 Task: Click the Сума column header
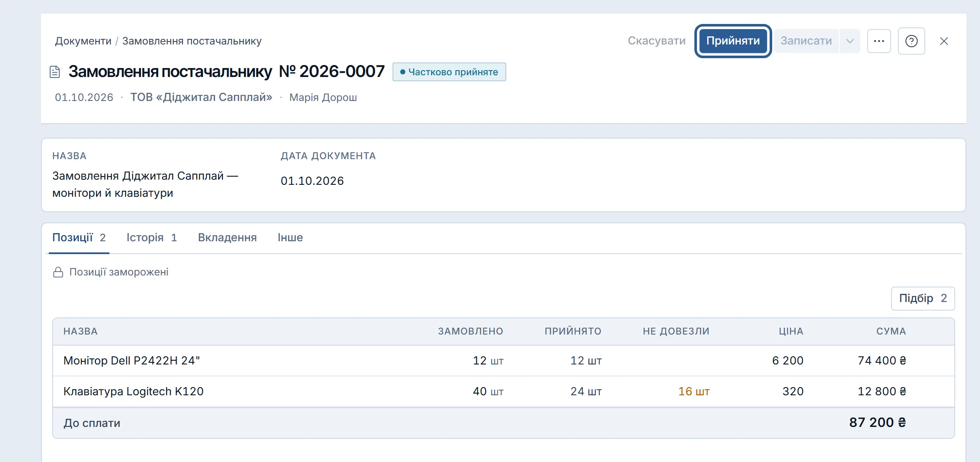point(891,332)
